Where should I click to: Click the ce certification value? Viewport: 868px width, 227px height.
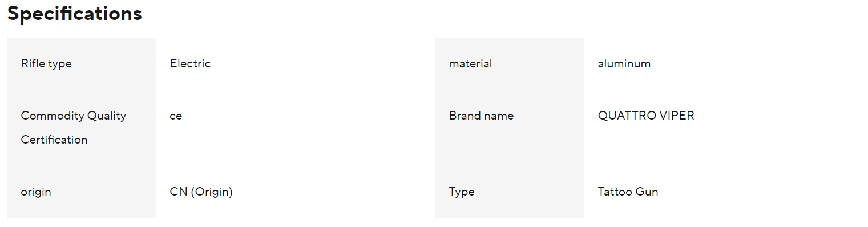click(x=176, y=116)
